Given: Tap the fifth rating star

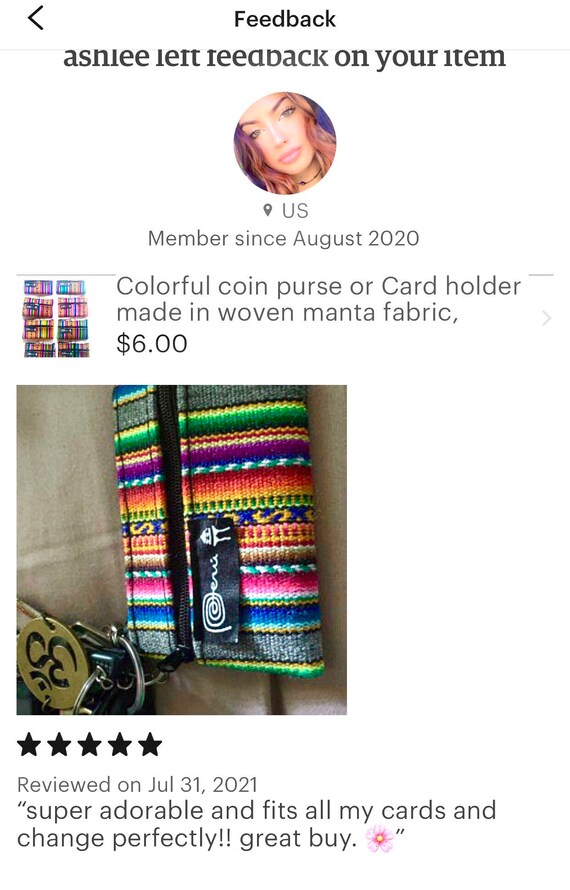Looking at the screenshot, I should pos(150,745).
